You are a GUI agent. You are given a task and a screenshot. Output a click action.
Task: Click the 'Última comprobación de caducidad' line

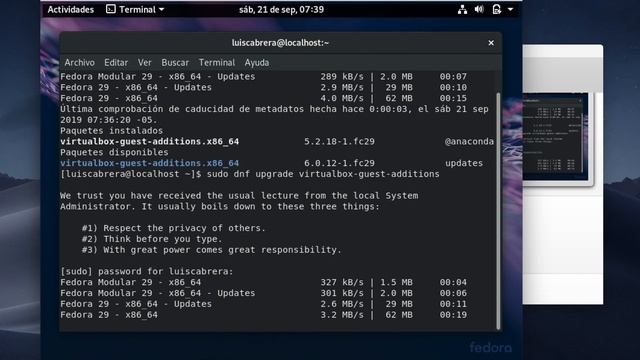tap(274, 109)
